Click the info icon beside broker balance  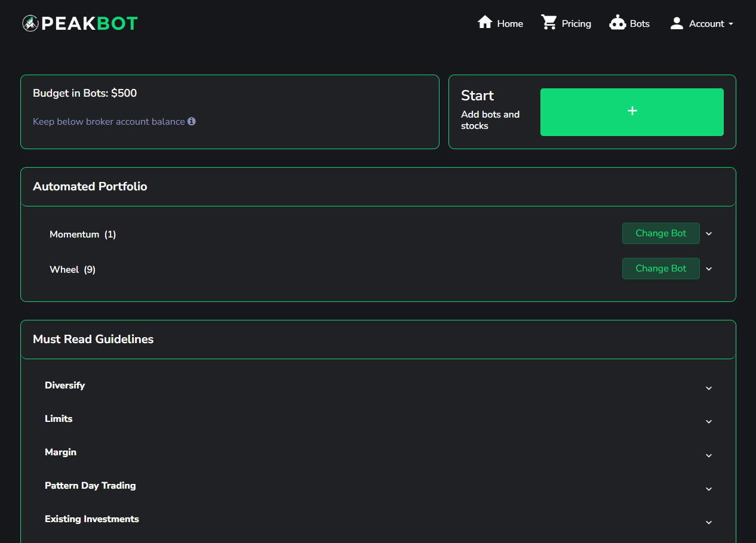pyautogui.click(x=192, y=121)
